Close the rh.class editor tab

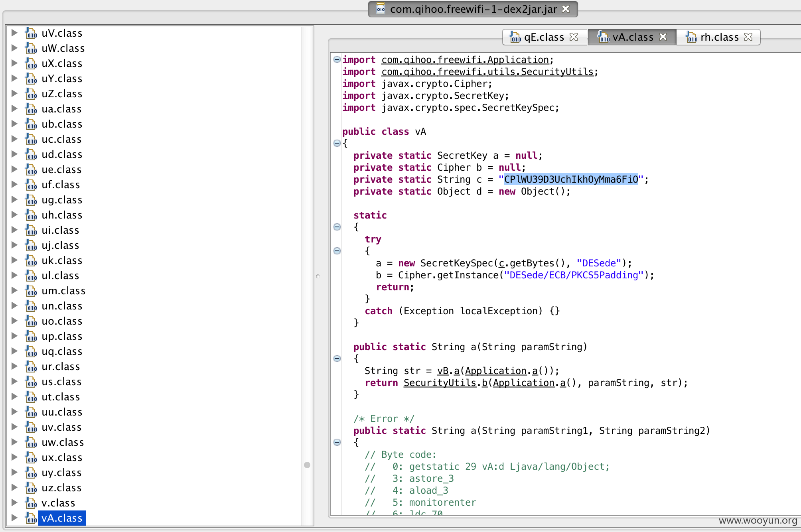pos(748,37)
